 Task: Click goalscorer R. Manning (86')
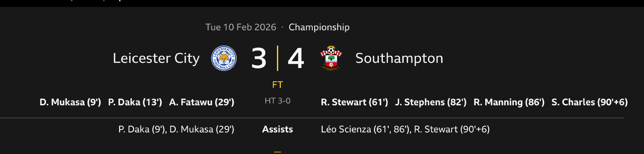pos(509,102)
